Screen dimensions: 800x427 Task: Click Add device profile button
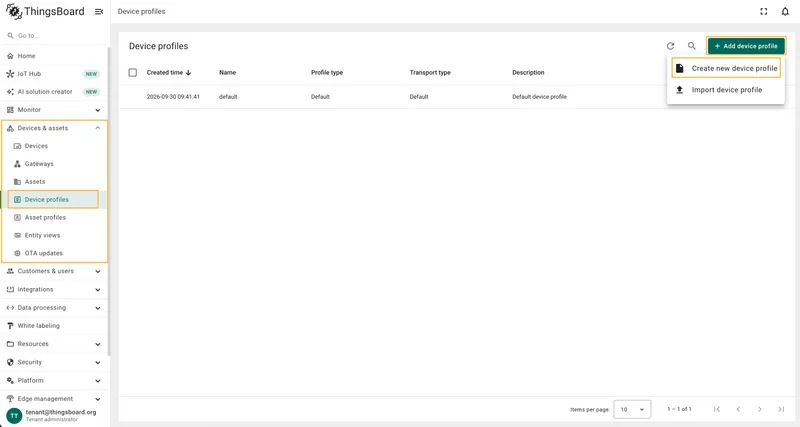[746, 46]
